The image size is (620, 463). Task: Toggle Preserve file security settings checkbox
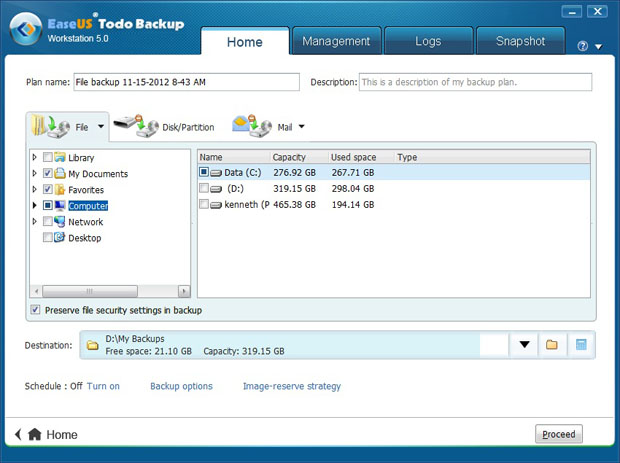coord(36,310)
